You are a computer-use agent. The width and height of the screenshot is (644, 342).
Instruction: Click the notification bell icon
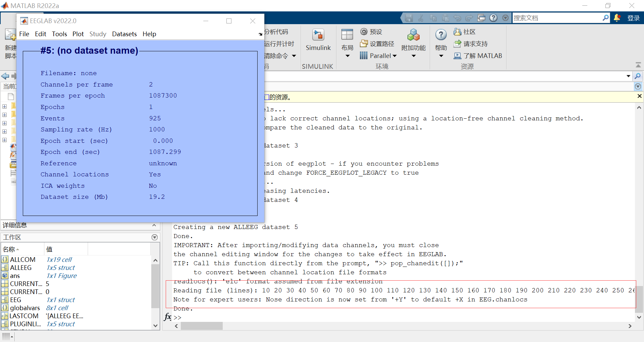click(x=617, y=18)
